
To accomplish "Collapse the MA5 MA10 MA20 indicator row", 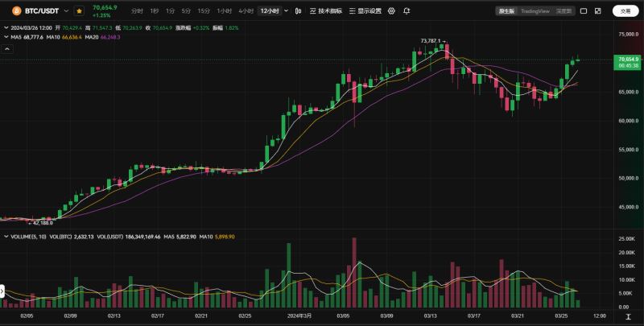I will pyautogui.click(x=6, y=37).
